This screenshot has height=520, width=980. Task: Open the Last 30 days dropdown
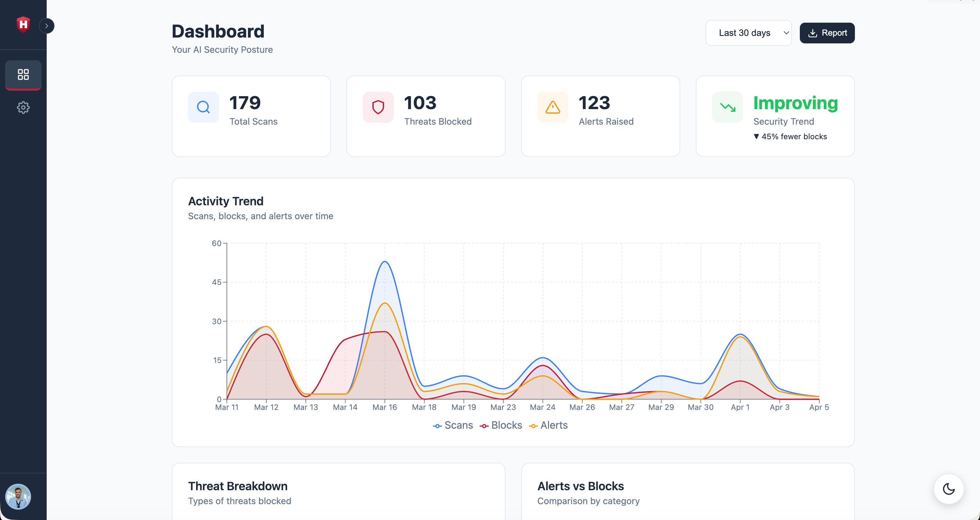748,33
